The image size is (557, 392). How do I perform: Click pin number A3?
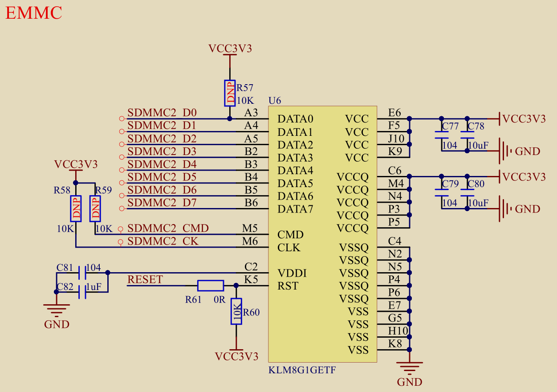(251, 113)
